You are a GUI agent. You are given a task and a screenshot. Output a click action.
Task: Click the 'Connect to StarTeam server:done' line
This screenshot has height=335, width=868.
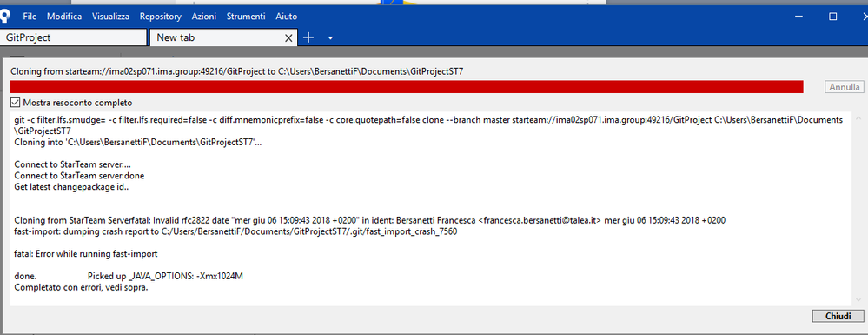pos(79,175)
